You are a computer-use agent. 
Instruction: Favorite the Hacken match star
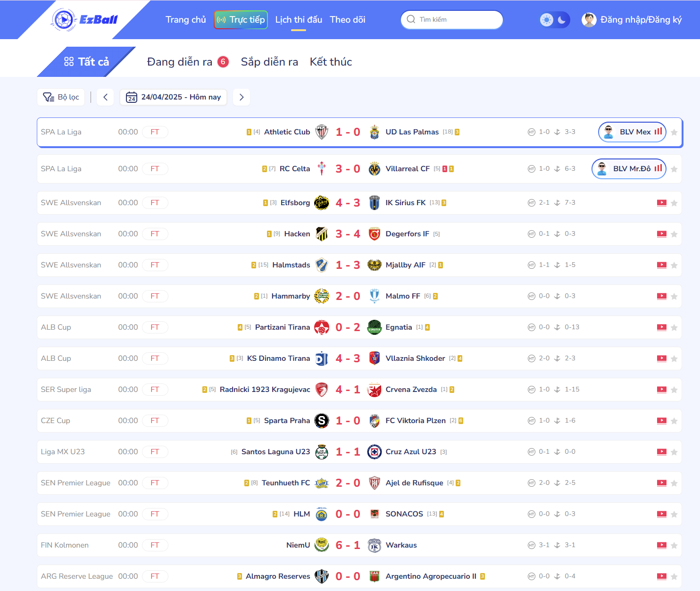674,234
